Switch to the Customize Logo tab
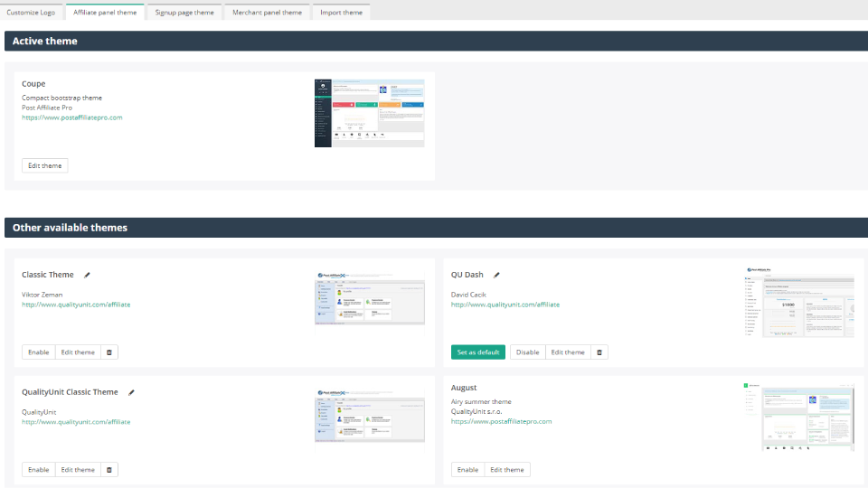This screenshot has width=868, height=488. [x=31, y=13]
